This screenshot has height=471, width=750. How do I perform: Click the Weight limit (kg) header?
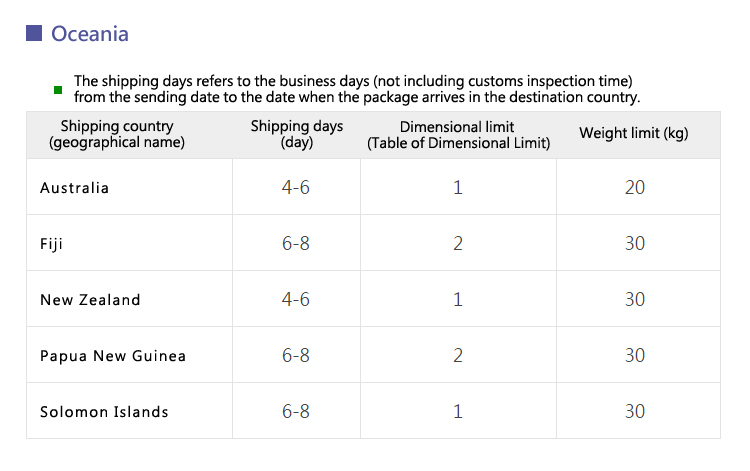(634, 133)
